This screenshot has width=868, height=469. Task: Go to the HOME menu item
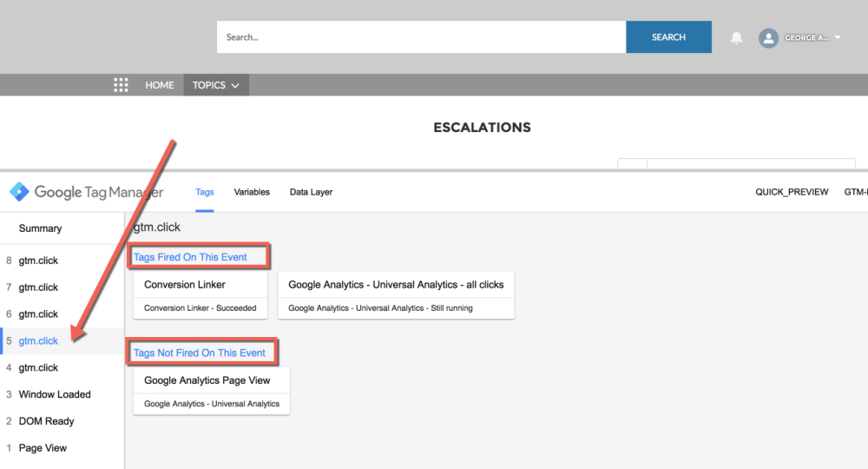pos(160,85)
